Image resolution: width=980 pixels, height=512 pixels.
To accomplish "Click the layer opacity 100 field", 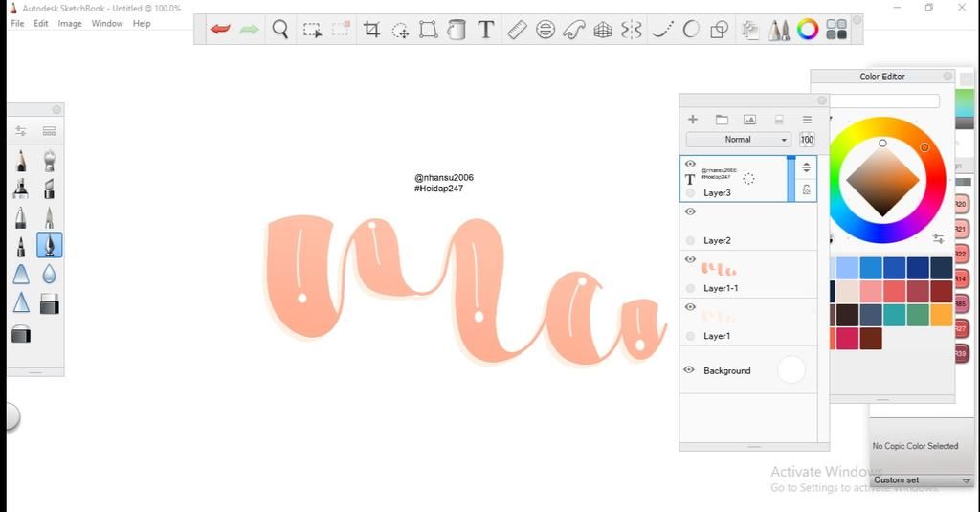I will pos(807,140).
